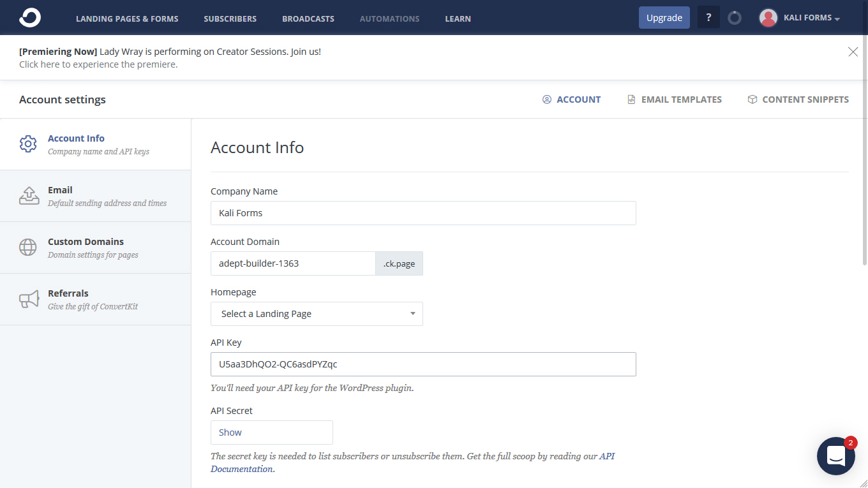Select the Email settings sidebar title
The height and width of the screenshot is (488, 868).
click(60, 190)
